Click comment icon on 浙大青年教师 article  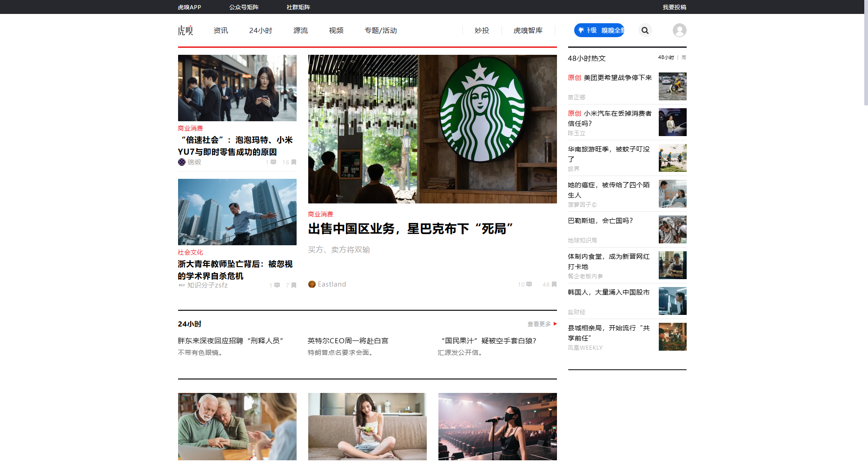[277, 285]
